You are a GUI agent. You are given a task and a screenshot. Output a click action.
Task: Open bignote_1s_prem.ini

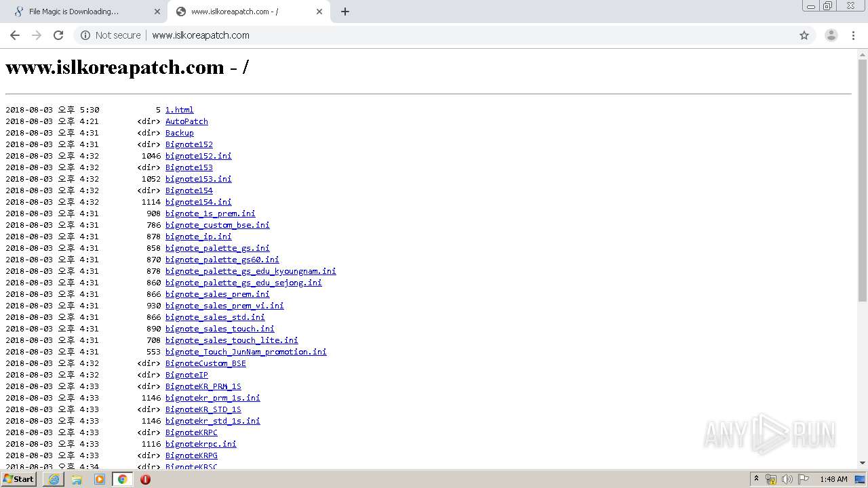click(210, 213)
